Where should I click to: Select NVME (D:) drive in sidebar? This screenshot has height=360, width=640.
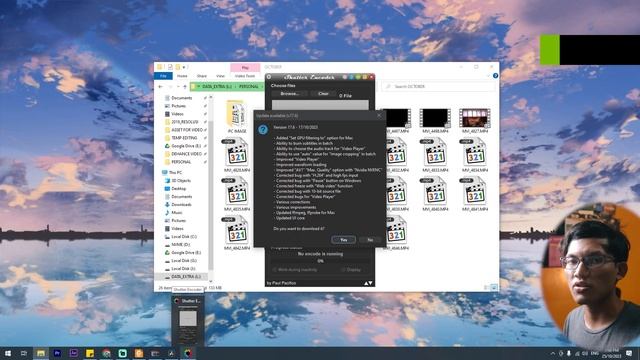(x=181, y=244)
